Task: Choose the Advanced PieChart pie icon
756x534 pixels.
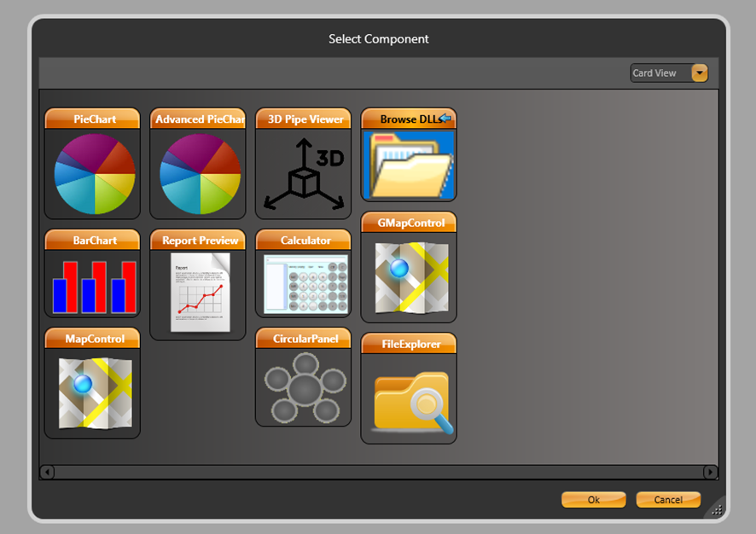Action: (x=199, y=174)
